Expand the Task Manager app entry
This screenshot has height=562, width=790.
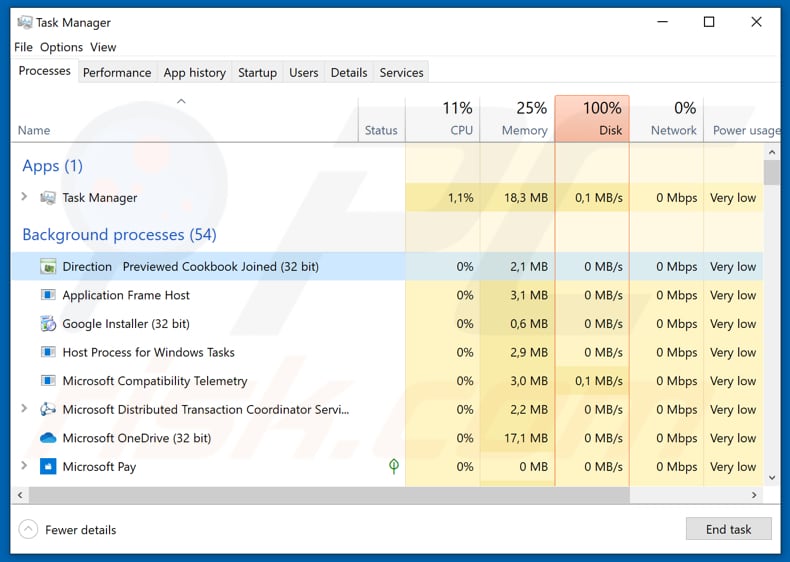(24, 197)
